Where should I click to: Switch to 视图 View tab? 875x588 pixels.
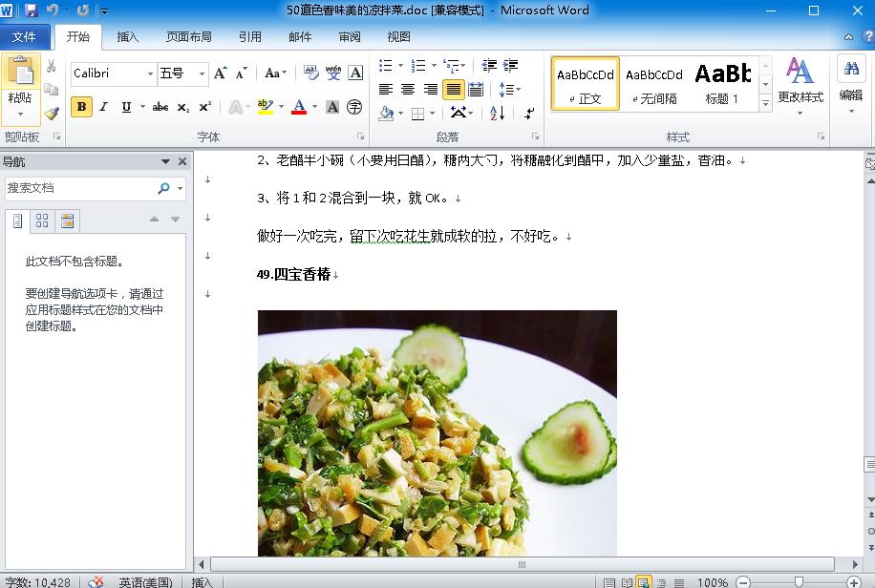398,37
